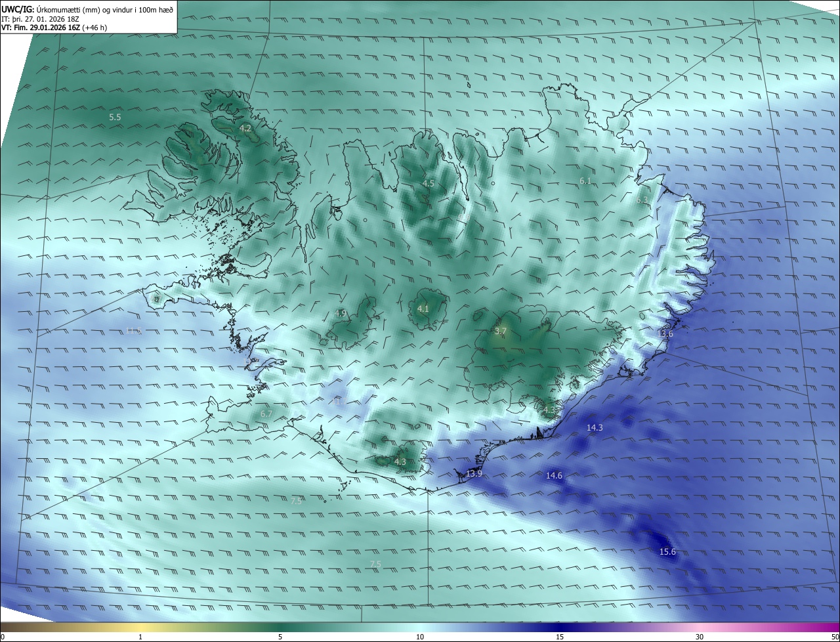Select the 14.3 value offshore southeast
Viewport: 840px width, 642px height.
[x=595, y=428]
